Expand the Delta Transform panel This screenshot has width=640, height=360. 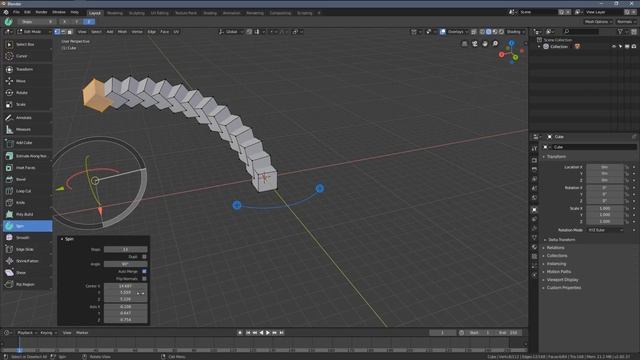(x=561, y=240)
